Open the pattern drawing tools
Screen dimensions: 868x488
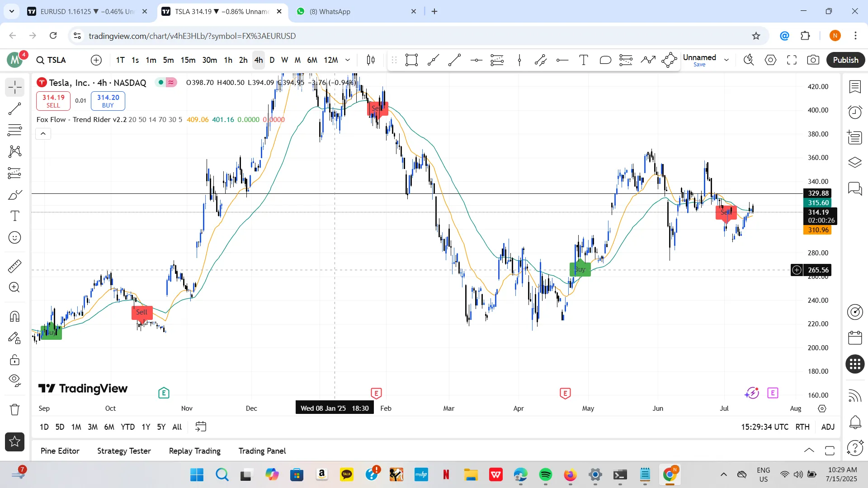tap(14, 151)
